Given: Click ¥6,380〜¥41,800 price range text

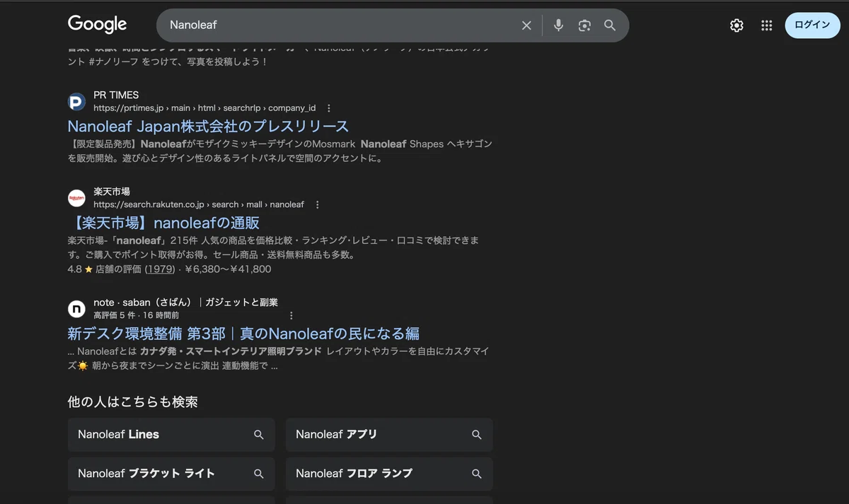Looking at the screenshot, I should point(228,269).
